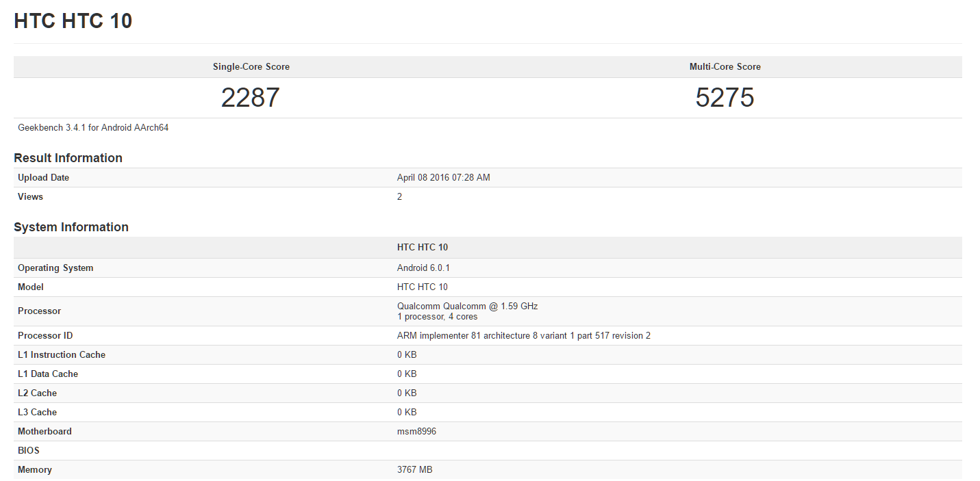980x481 pixels.
Task: Click the Model row label
Action: coord(31,287)
